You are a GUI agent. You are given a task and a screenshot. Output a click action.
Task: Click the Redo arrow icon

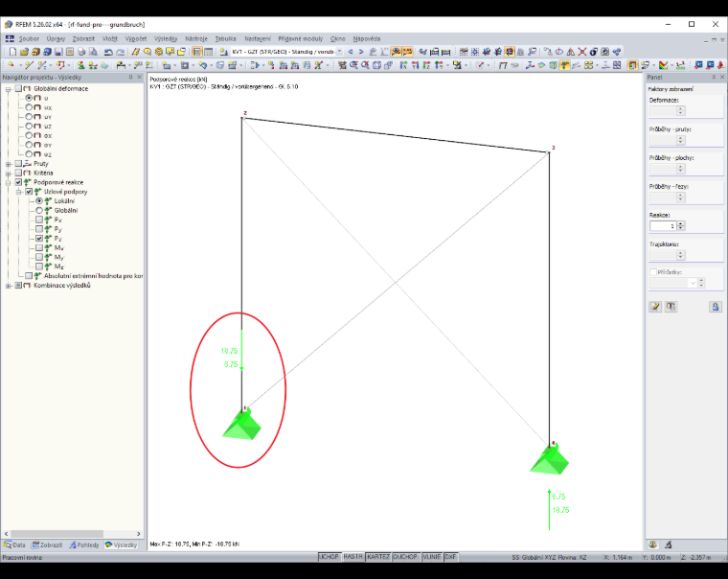tap(121, 52)
